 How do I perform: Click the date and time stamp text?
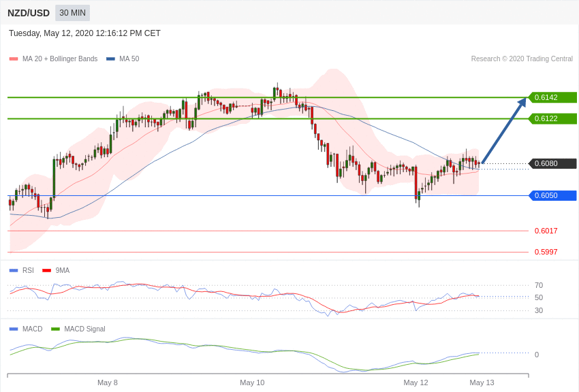pos(84,33)
